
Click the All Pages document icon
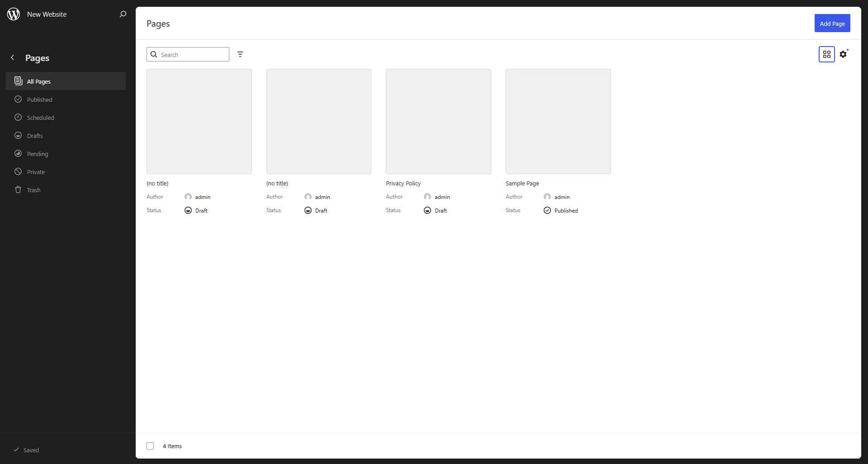pos(18,81)
